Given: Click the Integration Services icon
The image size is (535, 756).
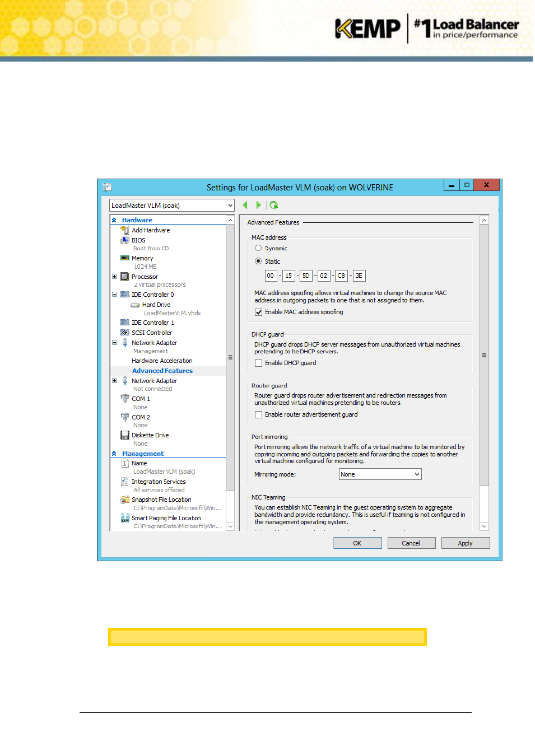Looking at the screenshot, I should coord(125,482).
